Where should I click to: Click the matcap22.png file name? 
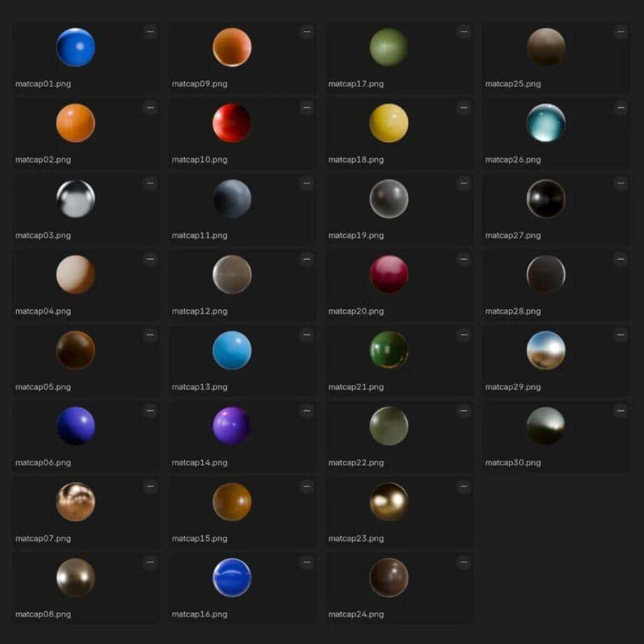click(356, 463)
